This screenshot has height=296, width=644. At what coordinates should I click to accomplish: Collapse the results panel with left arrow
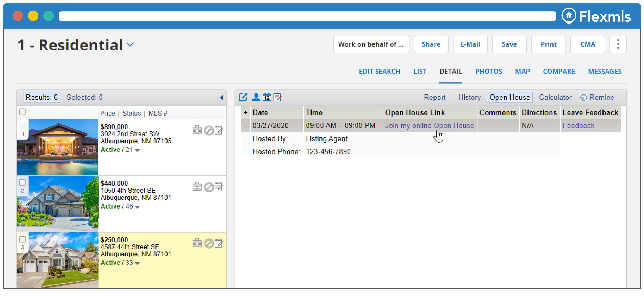tap(222, 97)
